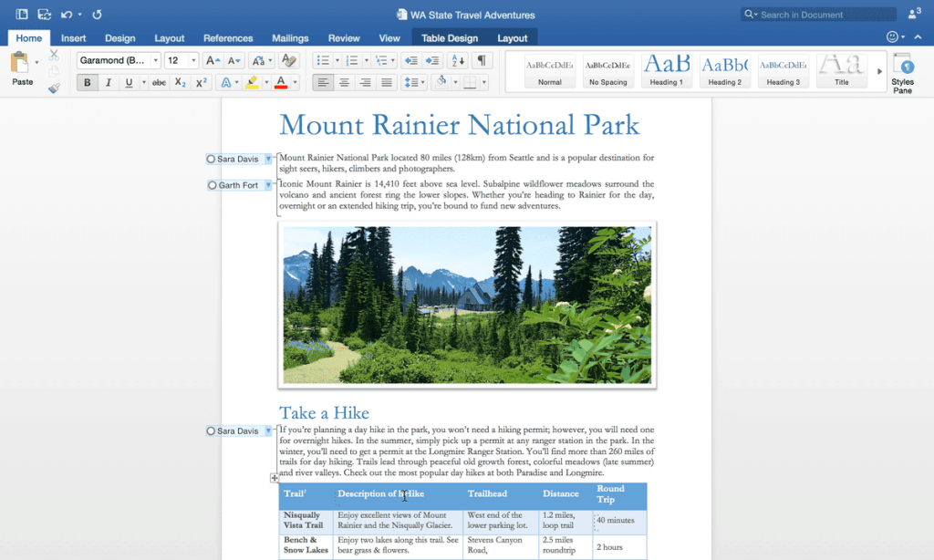Toggle bold formatting
Viewport: 934px width, 560px height.
[87, 81]
